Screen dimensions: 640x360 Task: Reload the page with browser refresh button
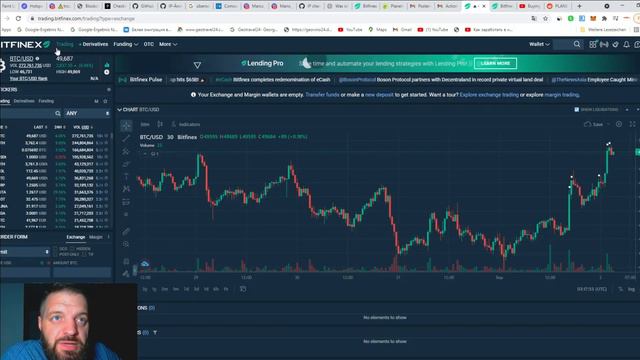pyautogui.click(x=18, y=18)
